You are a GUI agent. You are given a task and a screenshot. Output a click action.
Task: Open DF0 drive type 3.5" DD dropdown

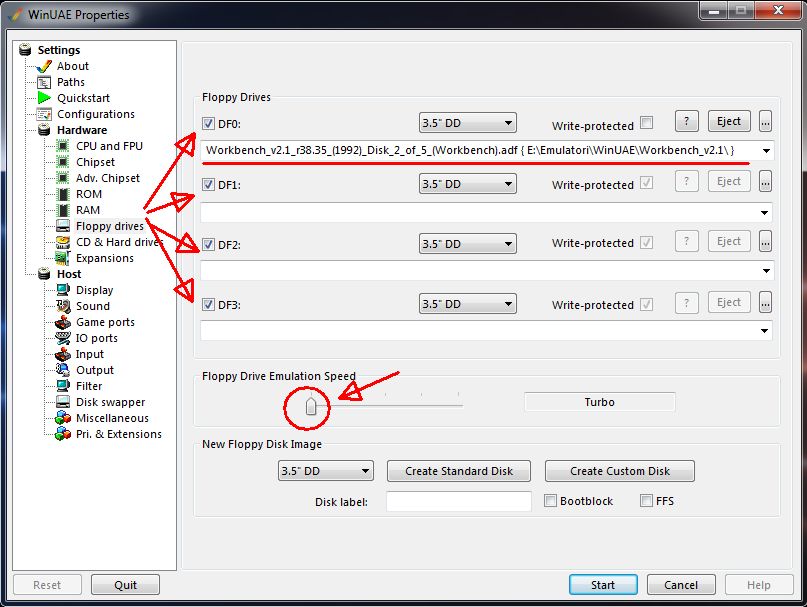[x=467, y=124]
